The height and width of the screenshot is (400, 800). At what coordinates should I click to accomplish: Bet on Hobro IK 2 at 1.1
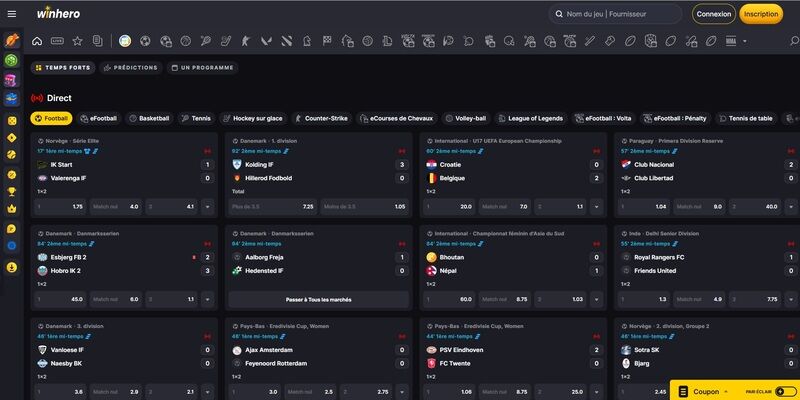(x=171, y=299)
